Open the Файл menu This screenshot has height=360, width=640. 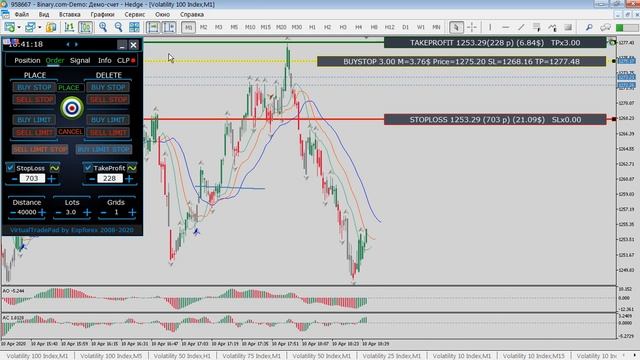22,14
